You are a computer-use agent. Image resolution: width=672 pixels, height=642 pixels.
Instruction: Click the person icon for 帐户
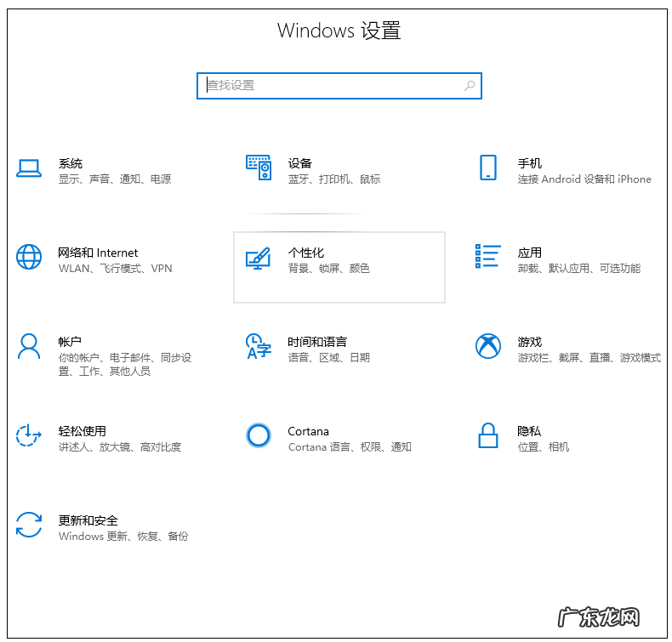pyautogui.click(x=29, y=346)
